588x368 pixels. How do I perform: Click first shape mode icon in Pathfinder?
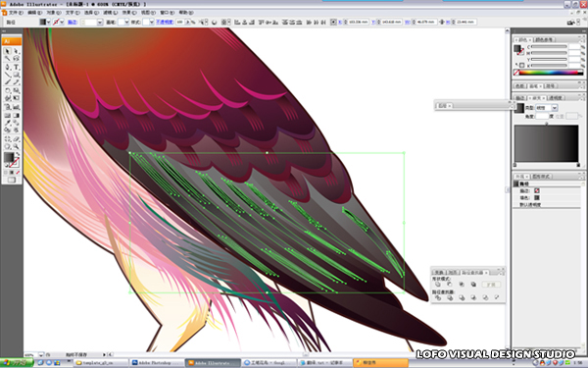click(438, 284)
